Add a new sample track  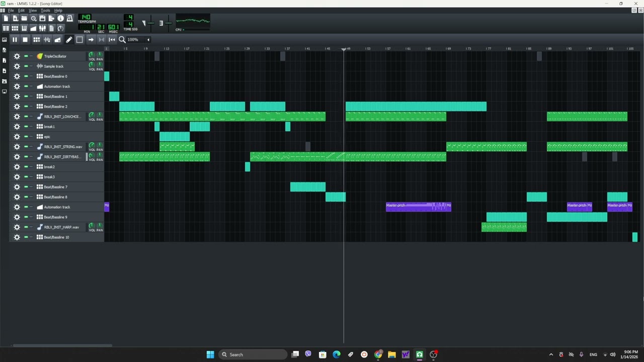point(47,40)
